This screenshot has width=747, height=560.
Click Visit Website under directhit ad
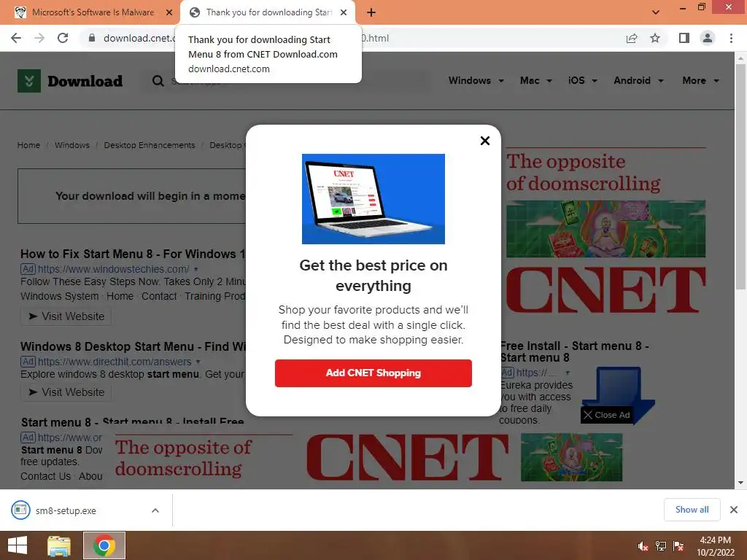click(x=66, y=392)
